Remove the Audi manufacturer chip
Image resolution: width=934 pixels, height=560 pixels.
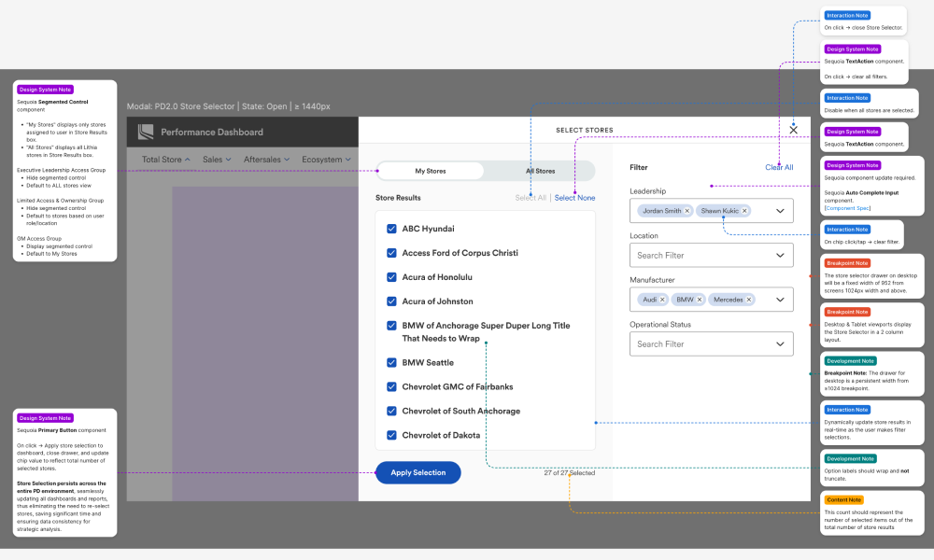[662, 300]
